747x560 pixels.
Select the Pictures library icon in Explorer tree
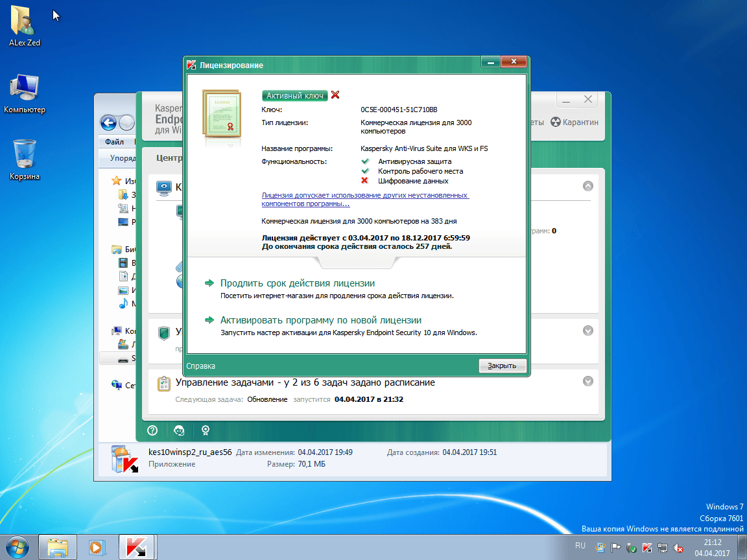coord(123,290)
